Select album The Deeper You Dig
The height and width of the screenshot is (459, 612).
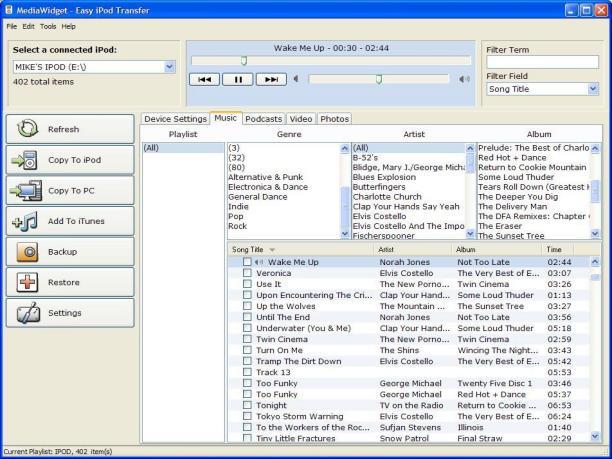(518, 197)
